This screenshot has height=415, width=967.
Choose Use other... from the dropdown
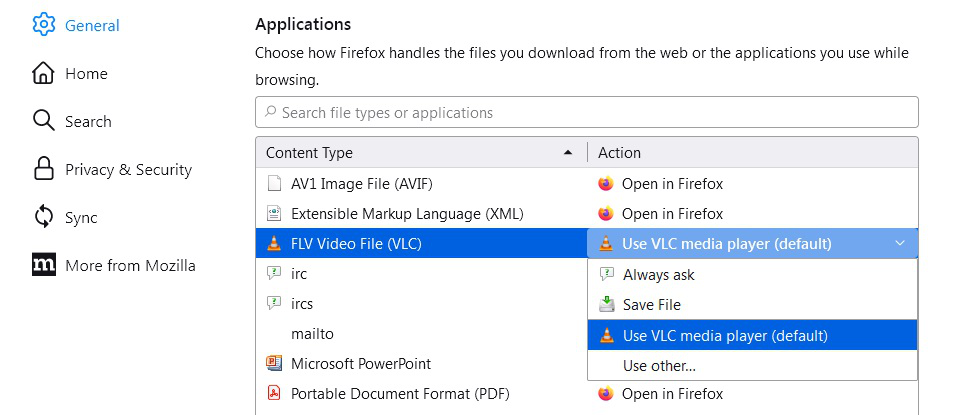click(752, 365)
